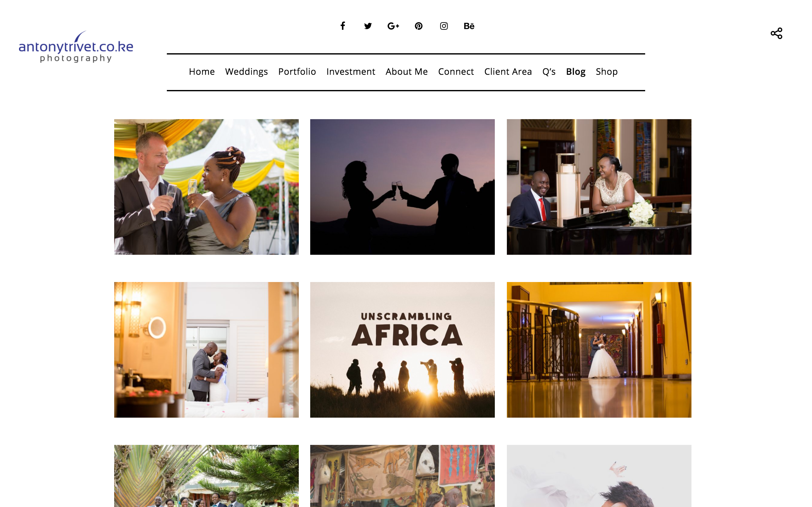Screen dimensions: 812x507
Task: Open the Pinterest icon link
Action: (x=418, y=26)
